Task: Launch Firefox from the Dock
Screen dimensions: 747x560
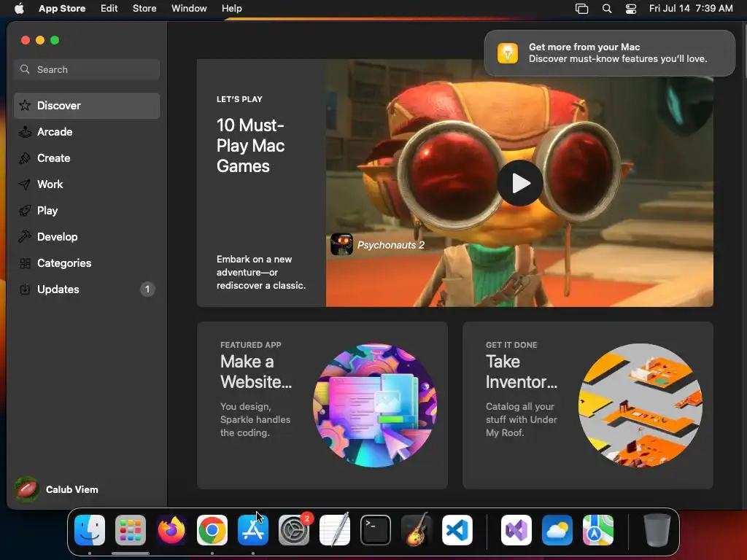Action: pyautogui.click(x=171, y=530)
